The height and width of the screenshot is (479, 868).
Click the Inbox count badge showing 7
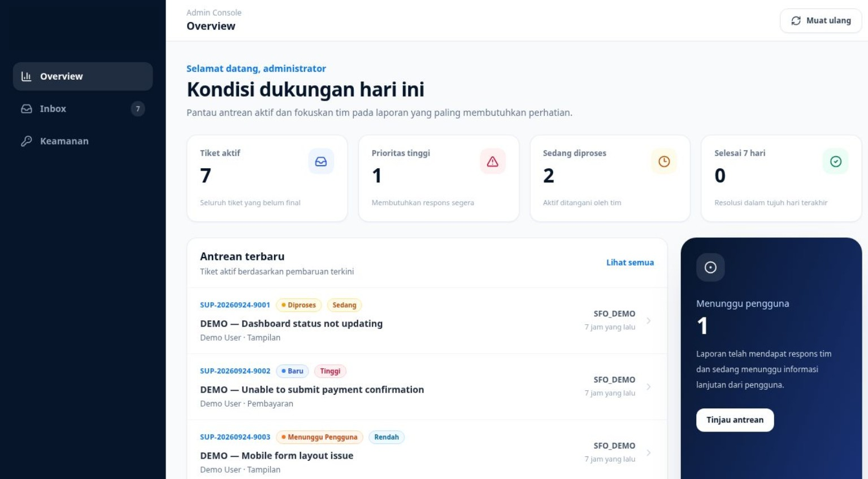tap(138, 109)
